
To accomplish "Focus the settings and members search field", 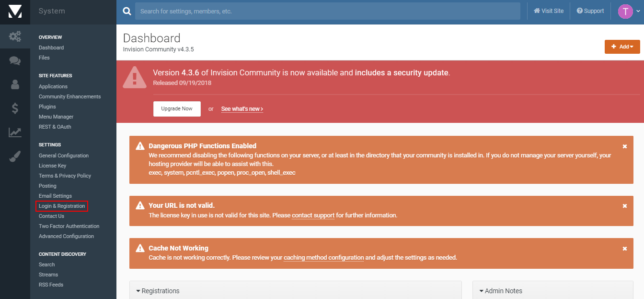I will [327, 11].
